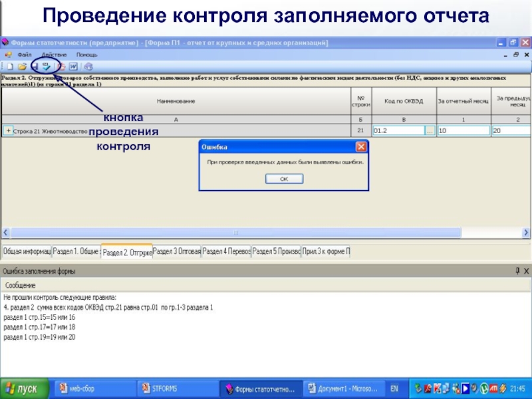Click the title bar application icon
This screenshot has width=532, height=399.
pyautogui.click(x=5, y=43)
